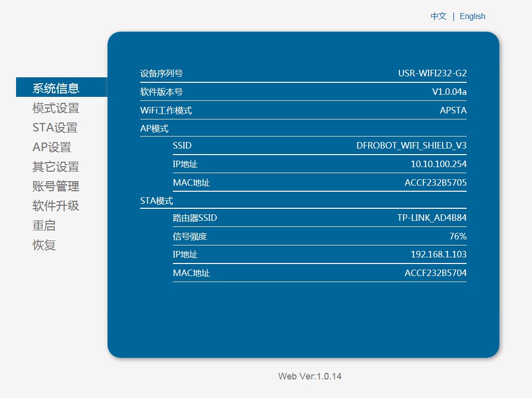Click signal strength value 76%
532x398 pixels.
pyautogui.click(x=458, y=236)
